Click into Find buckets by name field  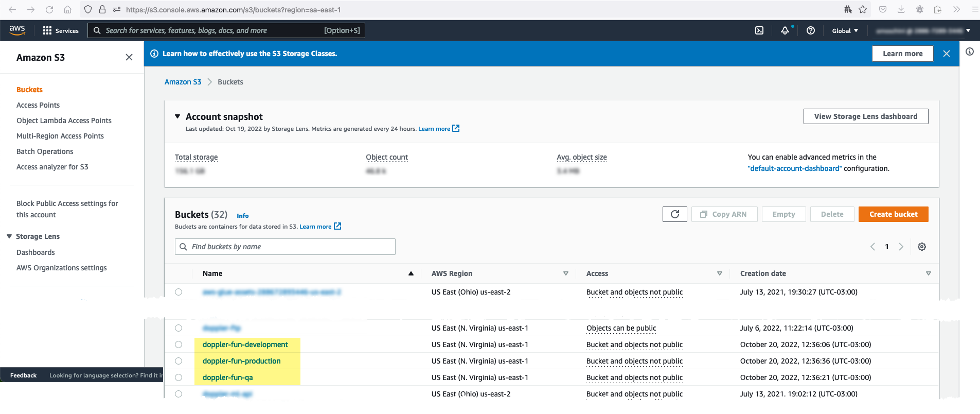[285, 247]
